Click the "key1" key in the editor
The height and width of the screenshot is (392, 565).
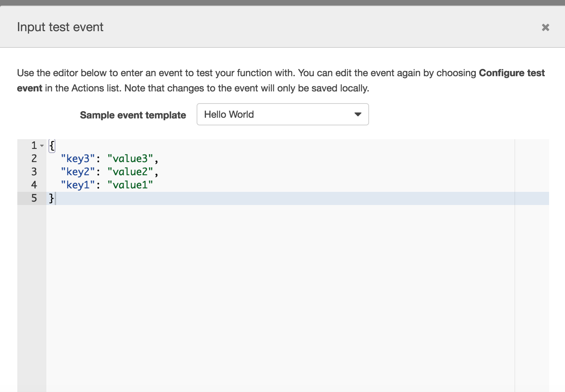(78, 185)
